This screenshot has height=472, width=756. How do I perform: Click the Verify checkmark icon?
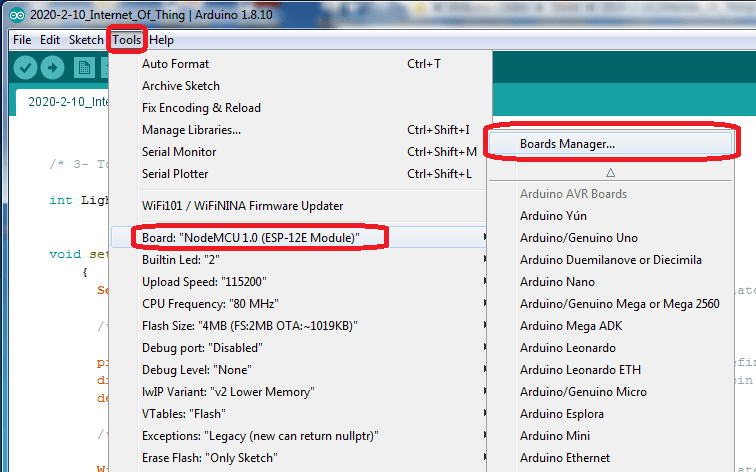click(26, 67)
